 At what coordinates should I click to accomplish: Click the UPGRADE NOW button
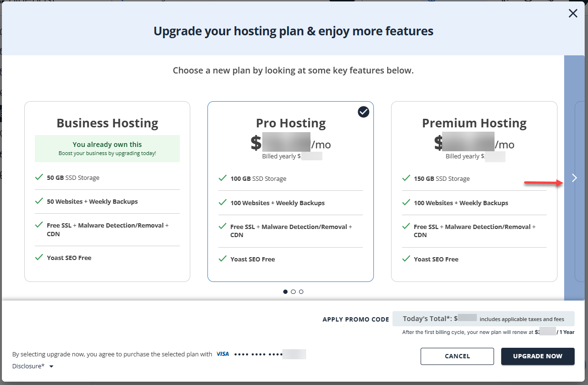(537, 356)
